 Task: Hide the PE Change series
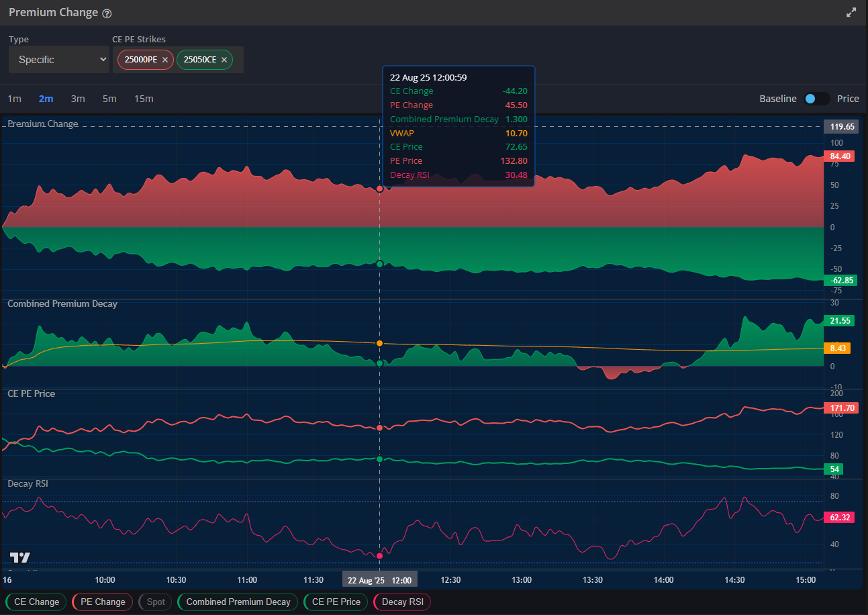(101, 602)
